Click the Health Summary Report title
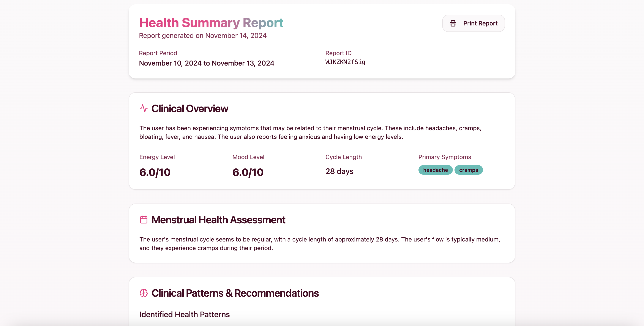This screenshot has height=326, width=644. point(211,22)
